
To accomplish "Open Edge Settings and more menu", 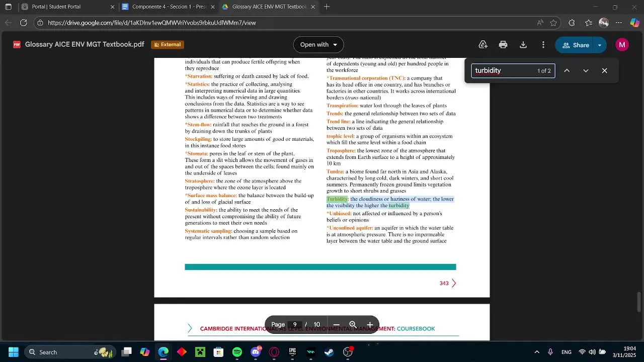I will pos(619,23).
